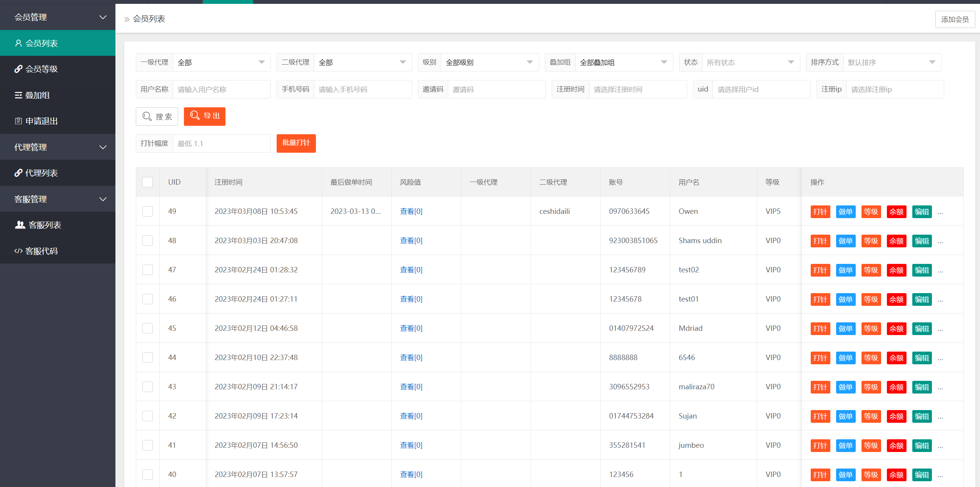This screenshot has height=487, width=980.
Task: Click the 打针幅度 input field
Action: (x=221, y=143)
